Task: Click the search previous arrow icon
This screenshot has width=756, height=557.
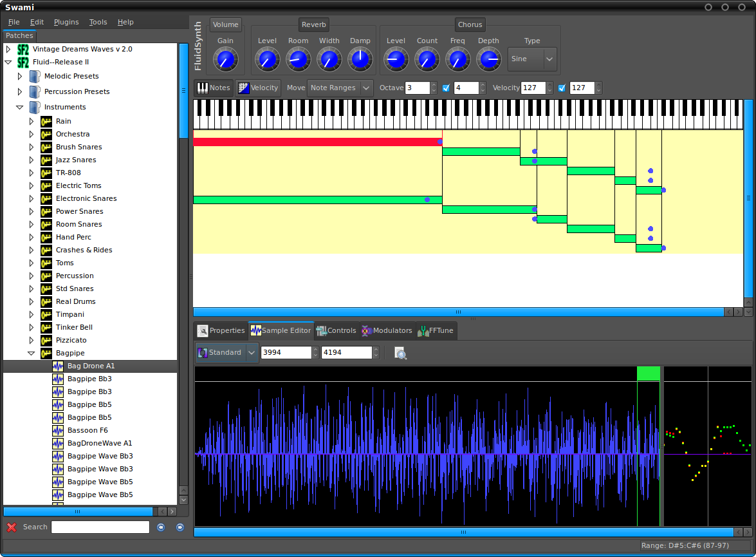Action: coord(161,527)
